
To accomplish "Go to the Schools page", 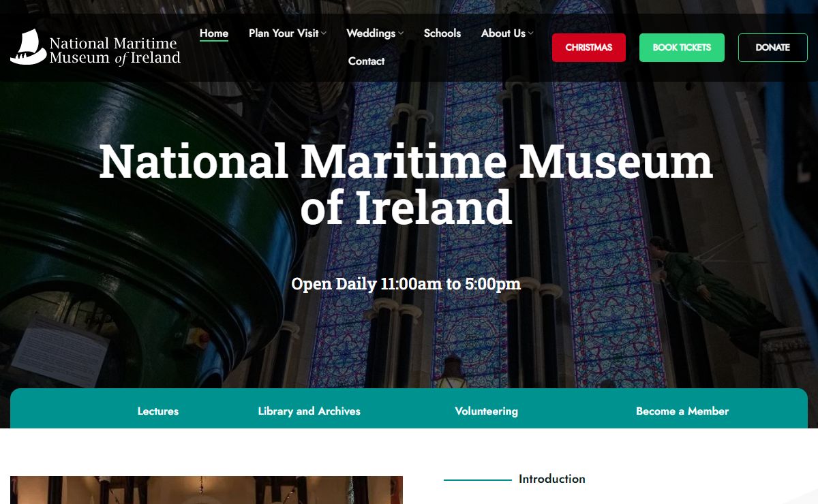I will point(442,33).
